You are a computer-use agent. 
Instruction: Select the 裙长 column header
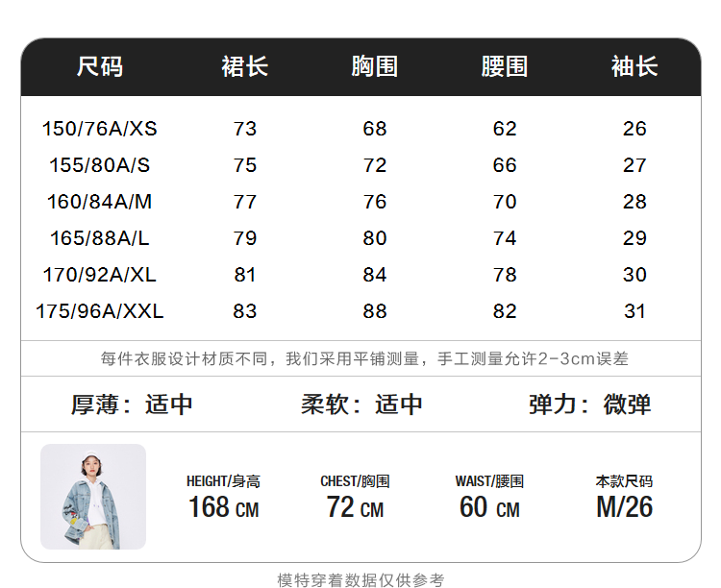[244, 66]
